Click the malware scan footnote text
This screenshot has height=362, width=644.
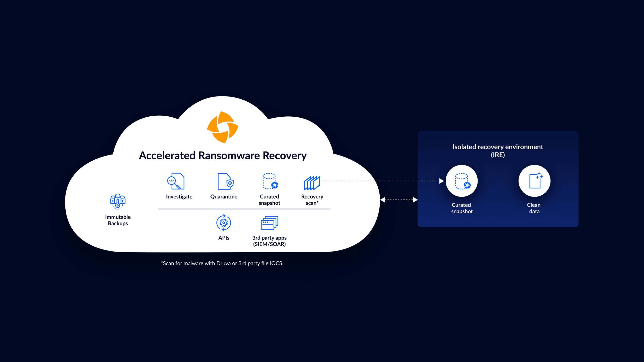[222, 263]
